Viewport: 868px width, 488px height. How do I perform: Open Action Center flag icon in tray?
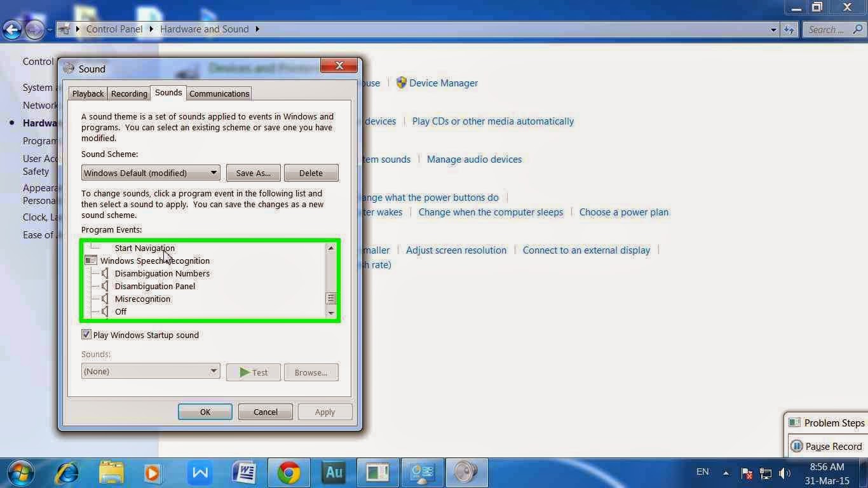(x=747, y=473)
